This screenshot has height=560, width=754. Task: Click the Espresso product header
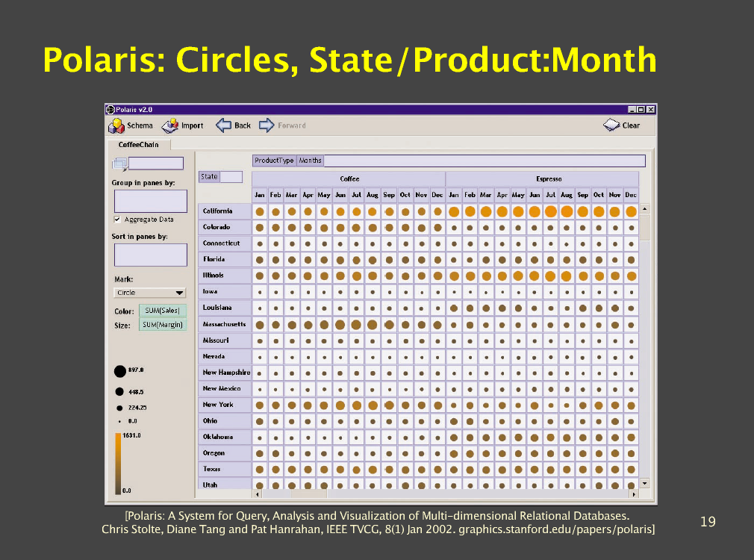tap(543, 179)
